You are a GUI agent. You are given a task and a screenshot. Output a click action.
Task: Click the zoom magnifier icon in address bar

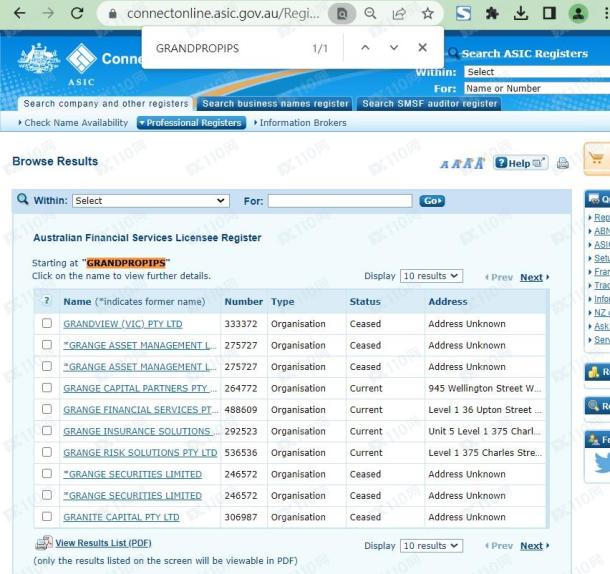(x=370, y=14)
